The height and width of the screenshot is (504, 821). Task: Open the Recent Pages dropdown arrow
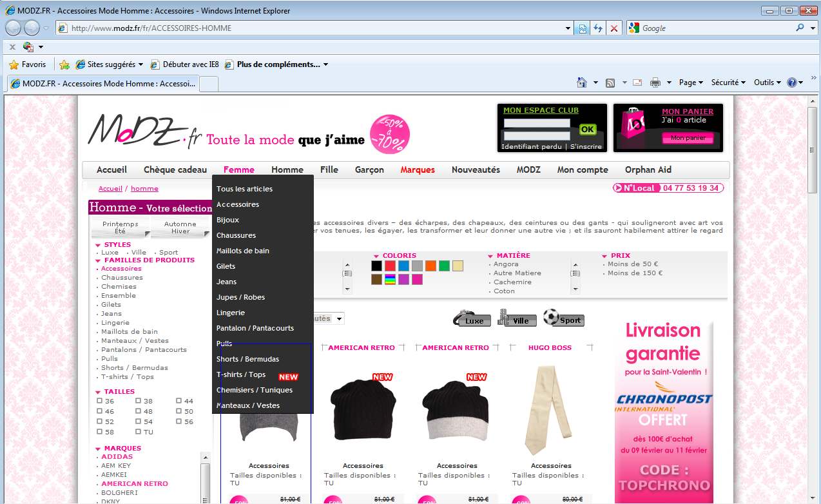tap(46, 28)
